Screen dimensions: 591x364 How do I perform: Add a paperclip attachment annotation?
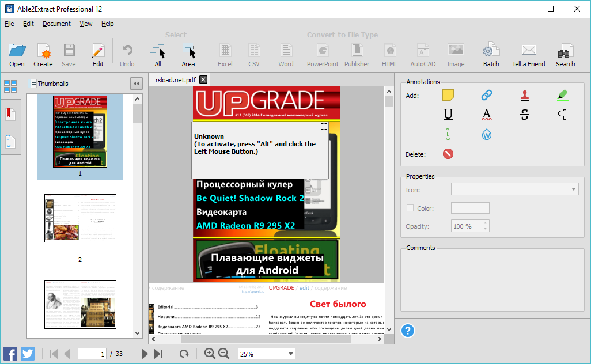(x=448, y=134)
